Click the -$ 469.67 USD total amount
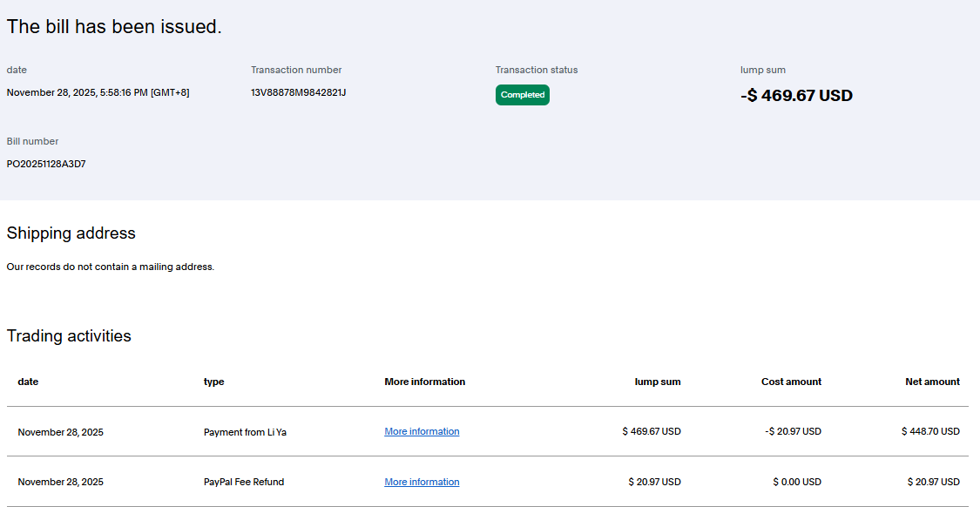The image size is (980, 507). [x=796, y=96]
